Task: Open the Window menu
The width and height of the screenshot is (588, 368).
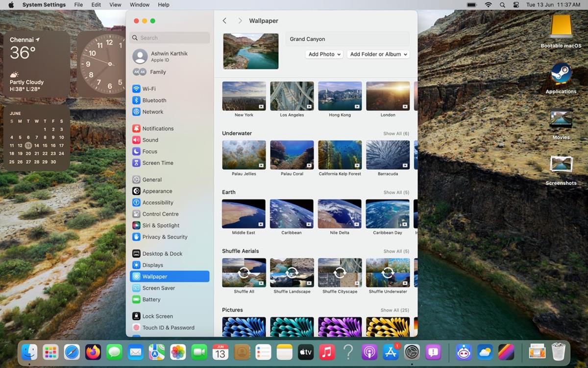Action: (x=139, y=4)
